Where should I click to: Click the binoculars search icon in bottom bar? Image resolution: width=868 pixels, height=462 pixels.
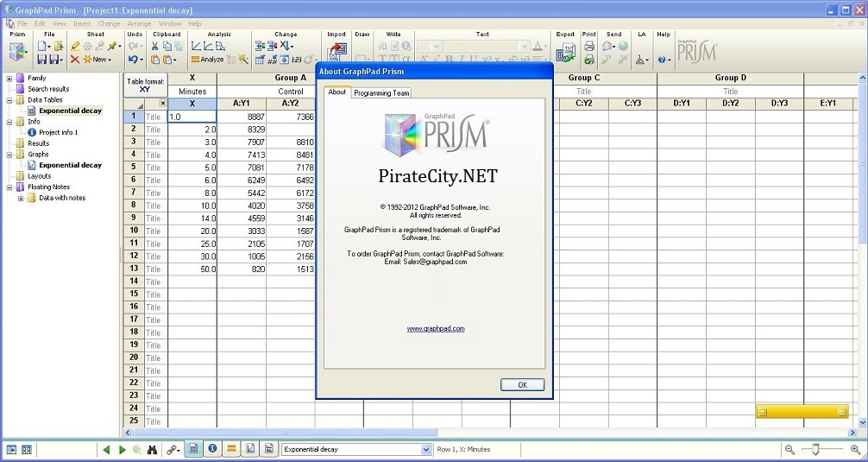click(152, 450)
